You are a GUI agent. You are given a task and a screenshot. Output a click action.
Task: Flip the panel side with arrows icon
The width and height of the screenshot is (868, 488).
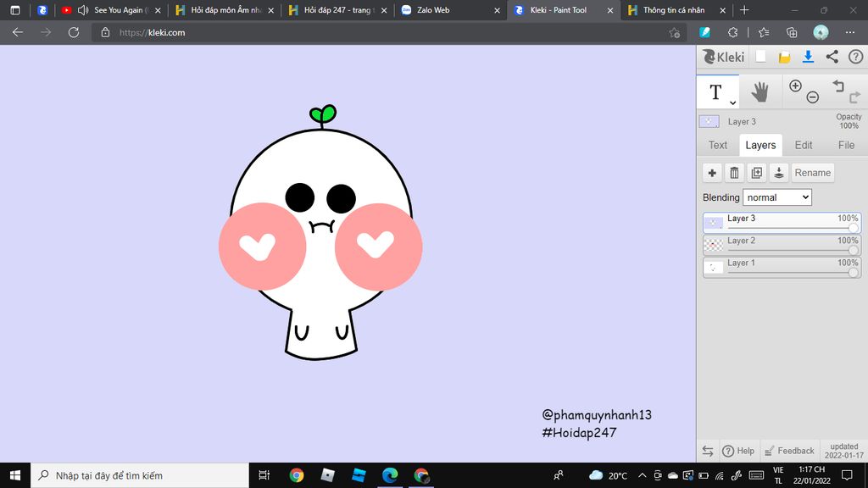tap(708, 451)
